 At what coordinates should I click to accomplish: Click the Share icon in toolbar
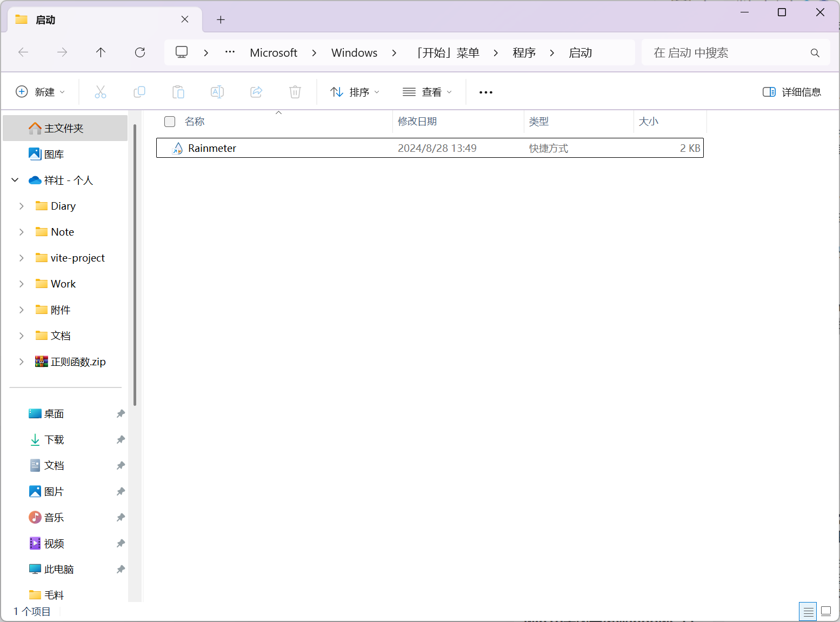click(x=256, y=92)
